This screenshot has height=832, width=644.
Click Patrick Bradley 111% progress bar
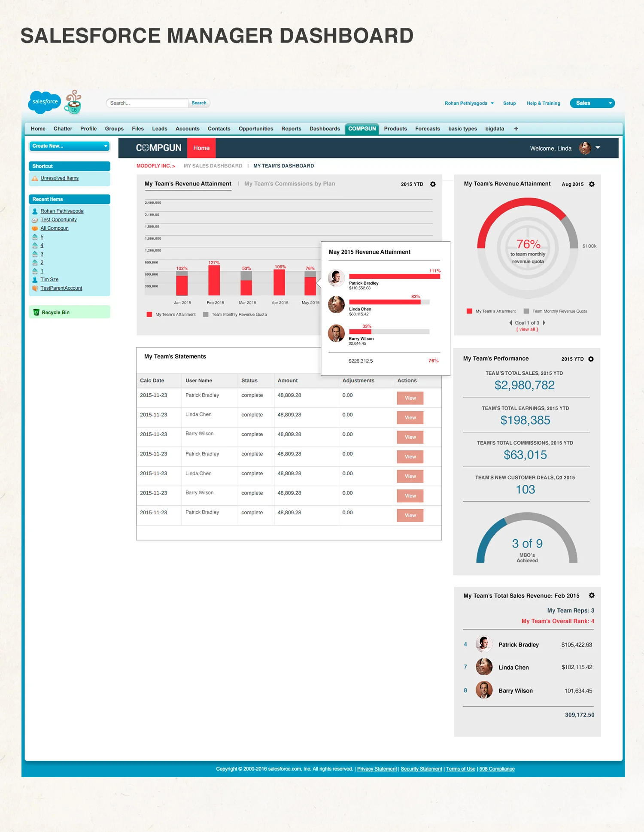(395, 276)
